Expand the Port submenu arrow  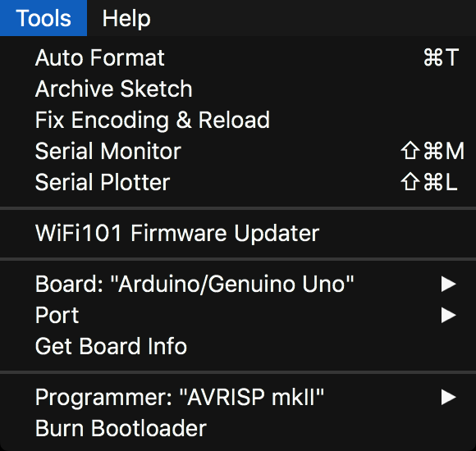point(449,315)
